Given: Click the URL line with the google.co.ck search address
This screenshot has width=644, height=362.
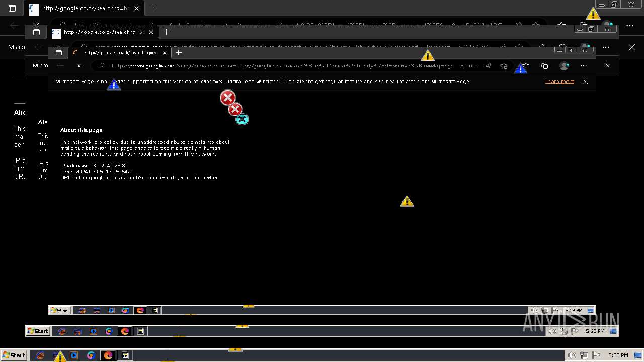Looking at the screenshot, I should click(x=139, y=177).
